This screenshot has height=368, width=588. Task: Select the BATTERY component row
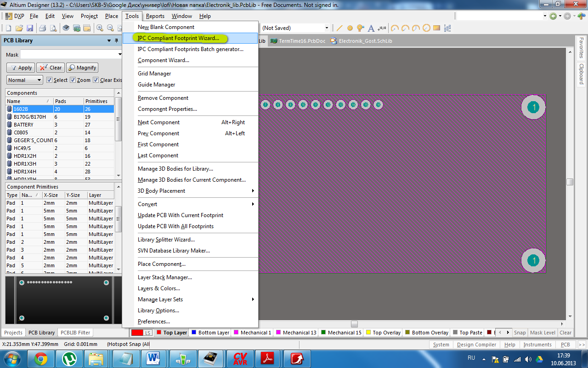[x=60, y=125]
